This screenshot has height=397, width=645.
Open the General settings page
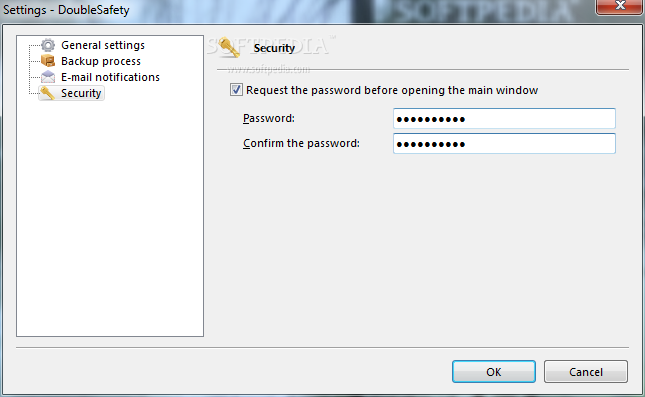pos(103,45)
